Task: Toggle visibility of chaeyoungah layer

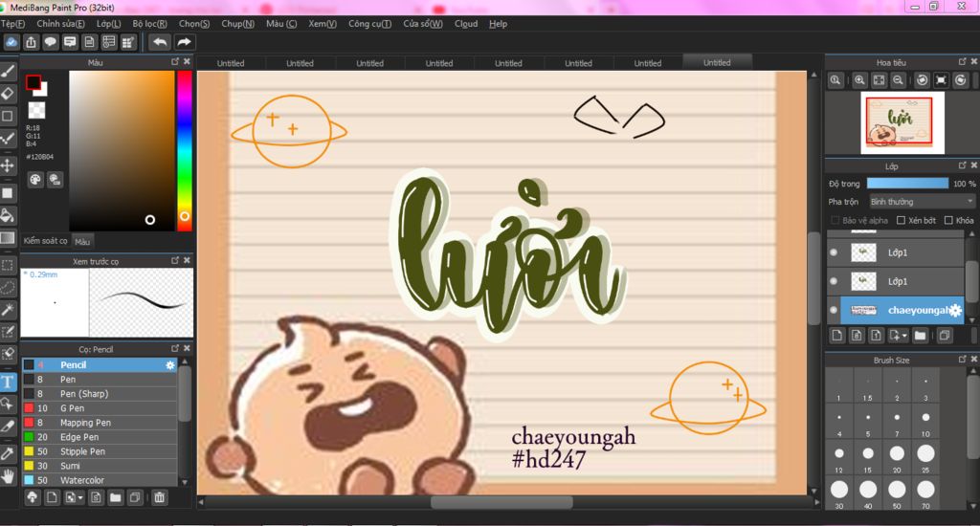Action: click(834, 310)
